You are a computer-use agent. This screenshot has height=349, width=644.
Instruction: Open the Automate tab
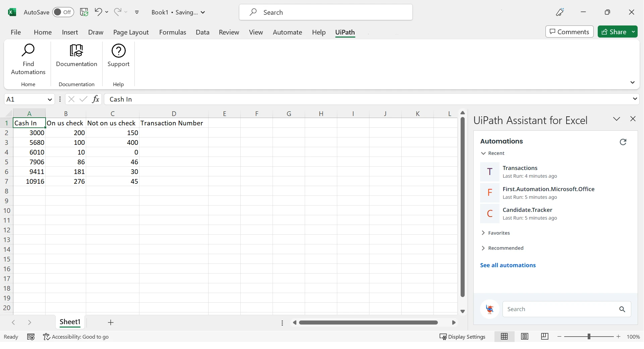pyautogui.click(x=287, y=32)
